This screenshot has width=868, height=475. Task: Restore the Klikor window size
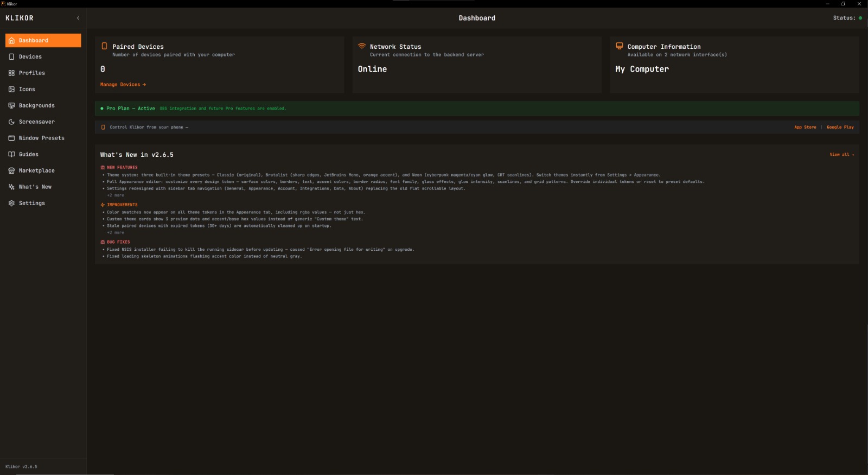(x=843, y=3)
